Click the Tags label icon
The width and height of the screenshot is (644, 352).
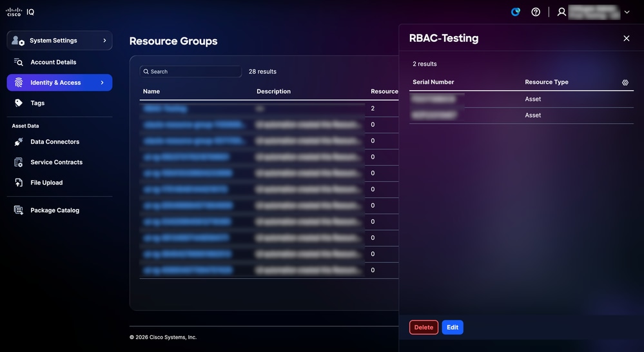(19, 103)
